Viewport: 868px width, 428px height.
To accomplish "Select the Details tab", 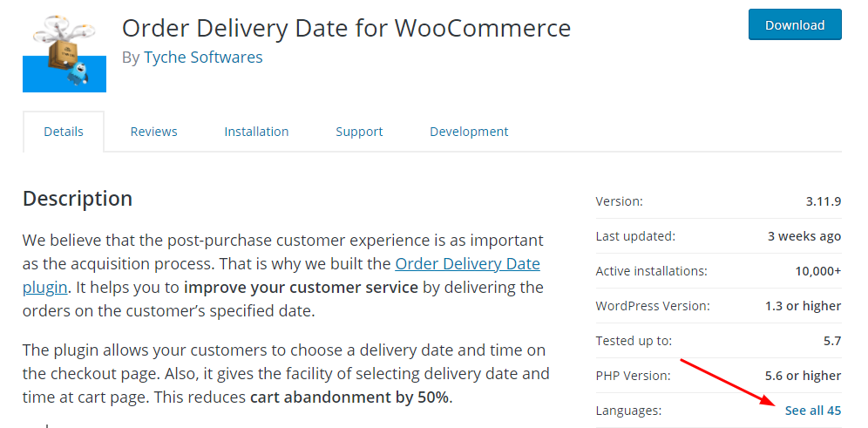I will coord(64,132).
